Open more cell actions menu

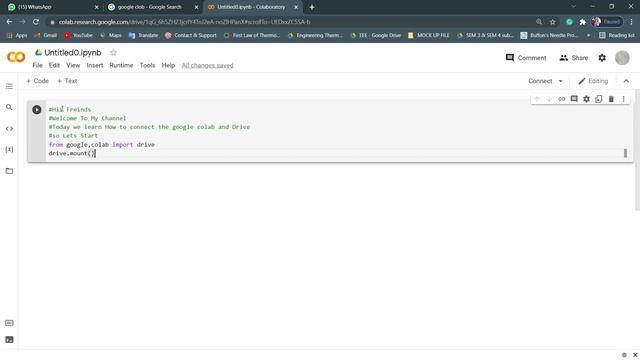[x=623, y=99]
